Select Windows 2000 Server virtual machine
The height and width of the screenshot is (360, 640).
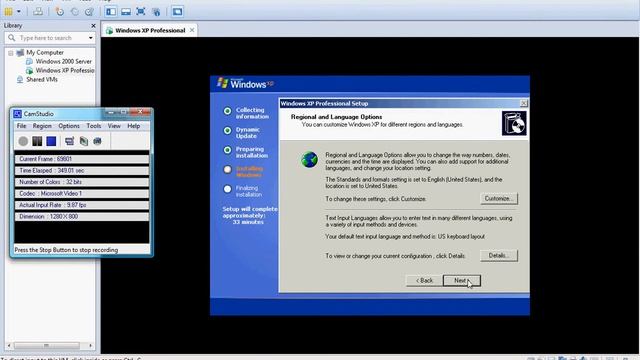pos(64,61)
